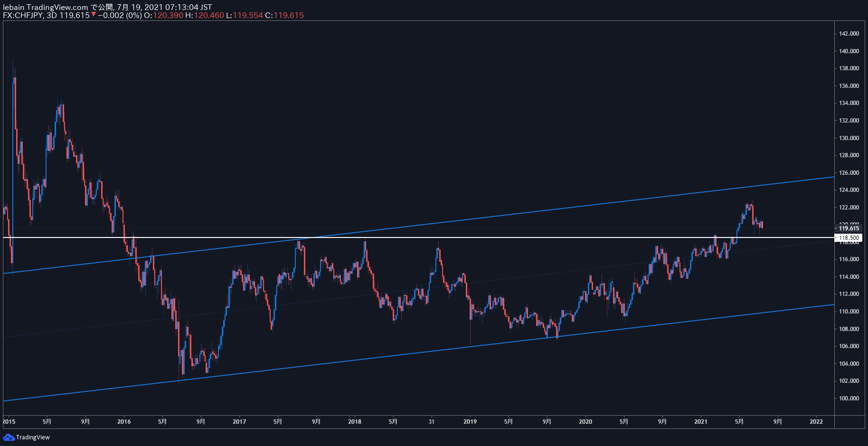Click the 130.000 price scale label

[x=849, y=138]
